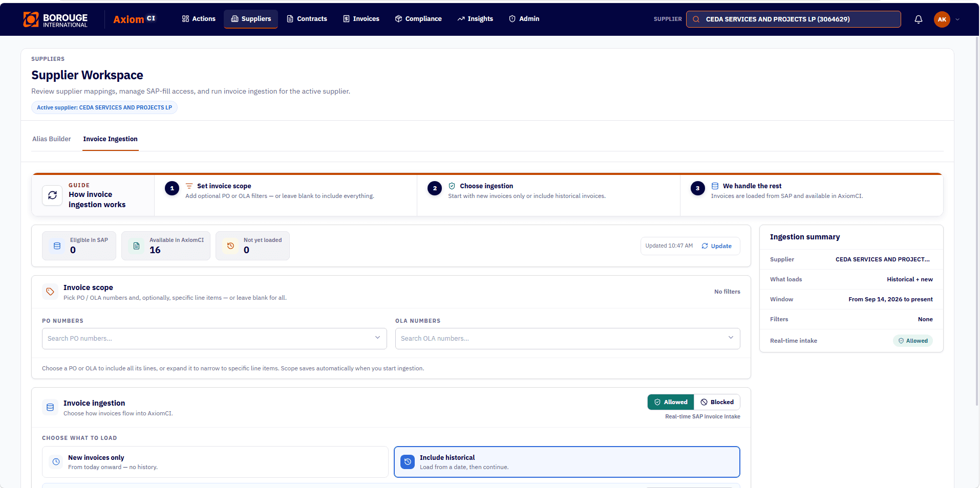Click the search icon in supplier field

pos(696,19)
